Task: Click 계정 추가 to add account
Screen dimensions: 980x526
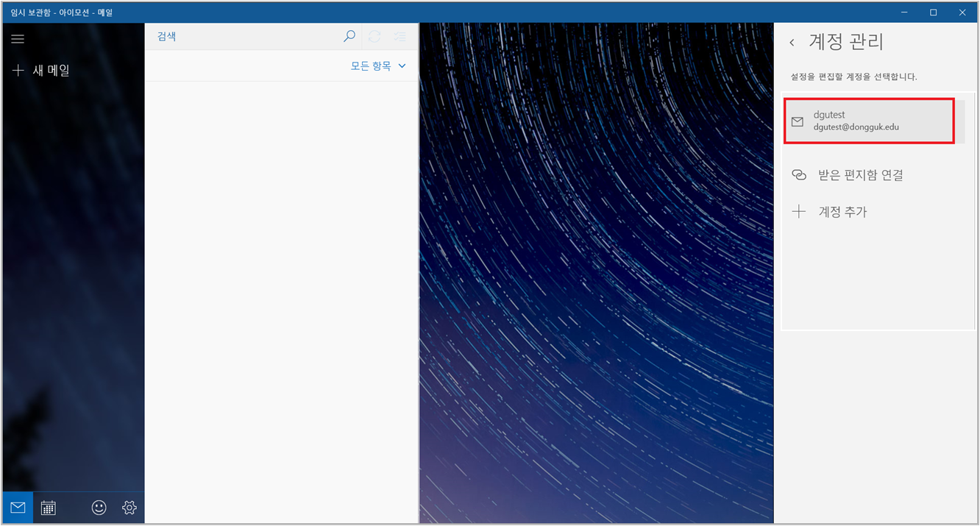Action: tap(829, 212)
